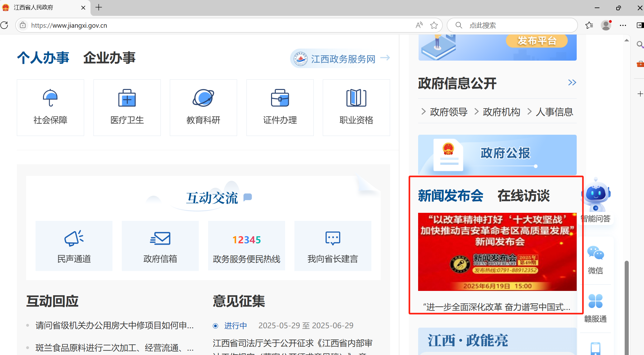Click the 社会保障 umbrella icon
Screen dimensions: 644x355
click(50, 98)
